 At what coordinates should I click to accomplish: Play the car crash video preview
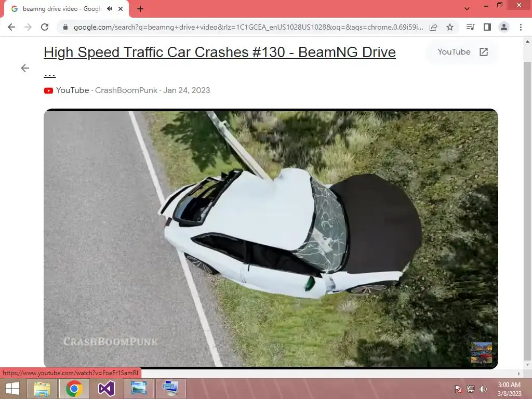click(271, 239)
